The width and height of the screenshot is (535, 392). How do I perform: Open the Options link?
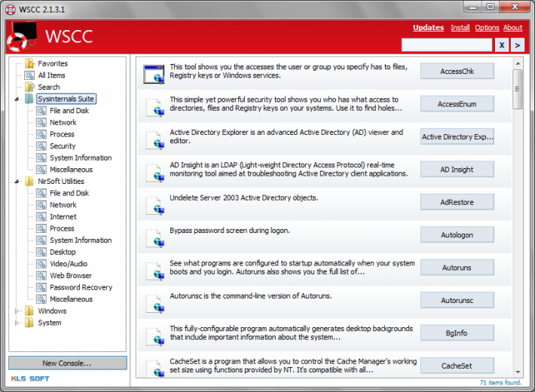point(487,28)
